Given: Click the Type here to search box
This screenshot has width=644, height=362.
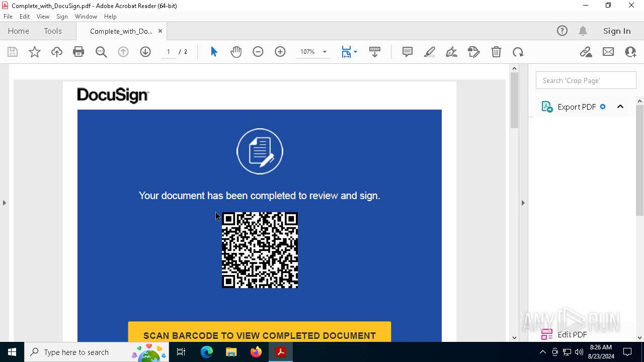Looking at the screenshot, I should [x=97, y=352].
